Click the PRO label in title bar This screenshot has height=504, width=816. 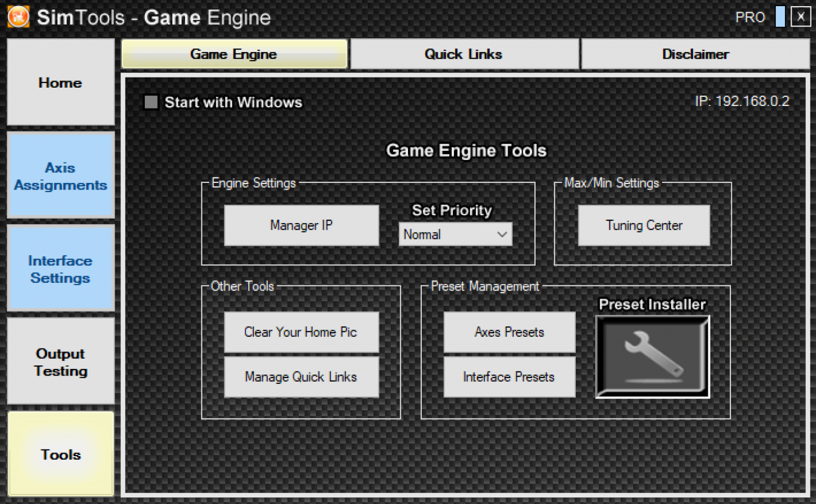pos(750,17)
